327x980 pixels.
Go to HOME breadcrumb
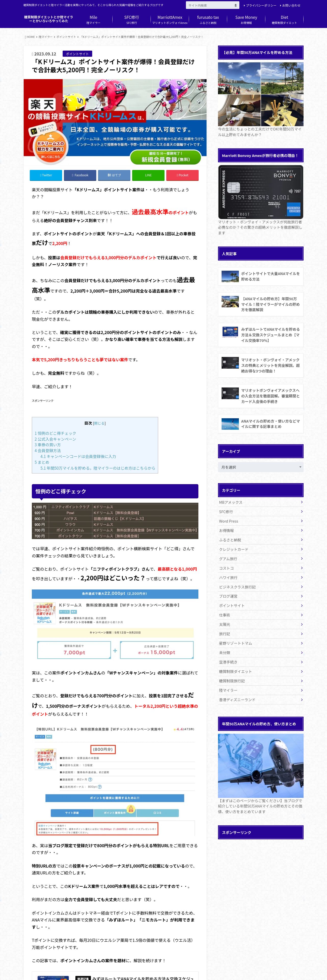point(30,37)
